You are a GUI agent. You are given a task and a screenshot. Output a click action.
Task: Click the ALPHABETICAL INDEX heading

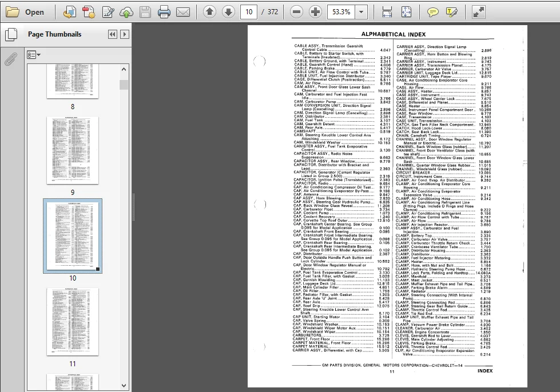(x=393, y=34)
